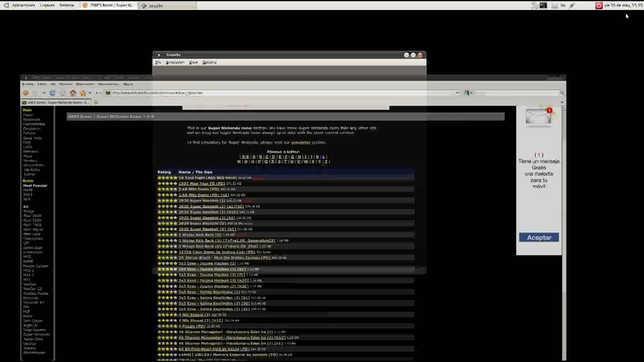
Task: Open Sega CD link in sidebar
Action: pyautogui.click(x=30, y=325)
